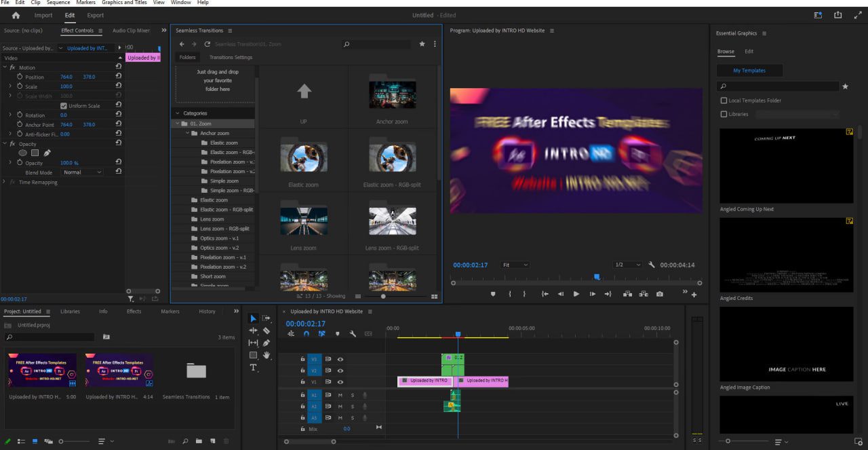Enable the Local Templates Folder checkbox
Screen dimensions: 868x450
point(724,100)
